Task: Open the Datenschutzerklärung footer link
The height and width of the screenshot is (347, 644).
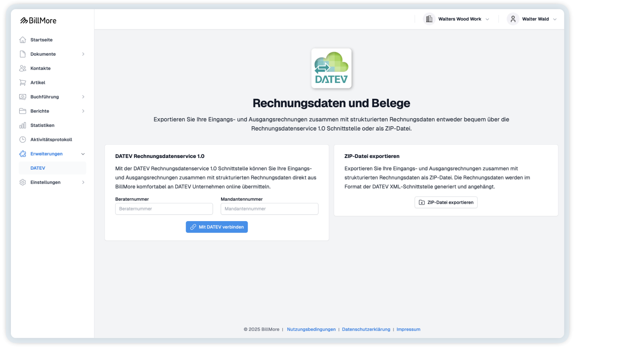Action: point(366,329)
